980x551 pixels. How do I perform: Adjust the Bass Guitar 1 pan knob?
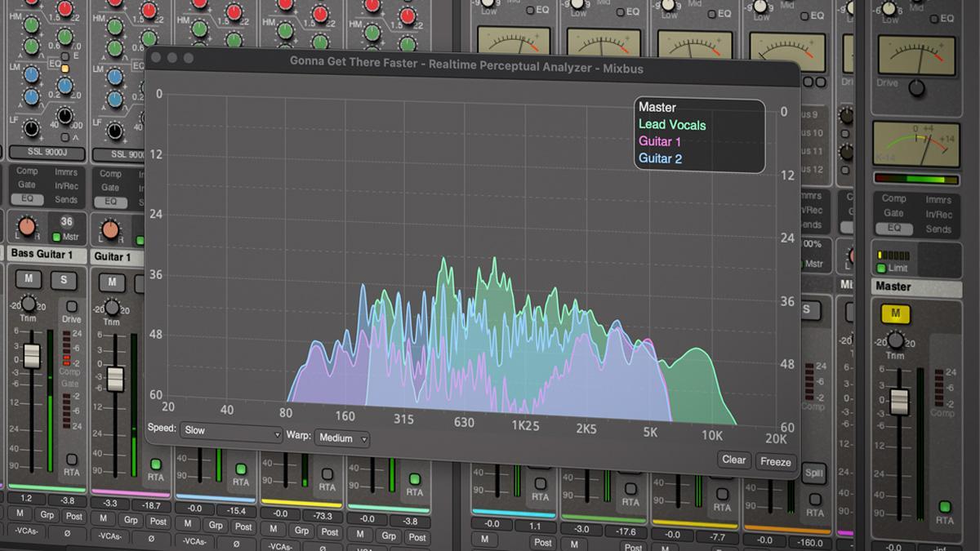click(x=27, y=228)
